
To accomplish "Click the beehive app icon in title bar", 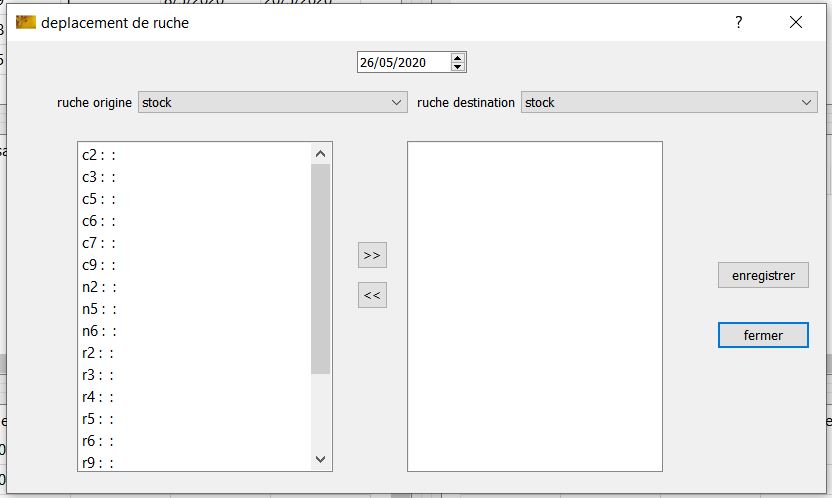I will pyautogui.click(x=26, y=23).
